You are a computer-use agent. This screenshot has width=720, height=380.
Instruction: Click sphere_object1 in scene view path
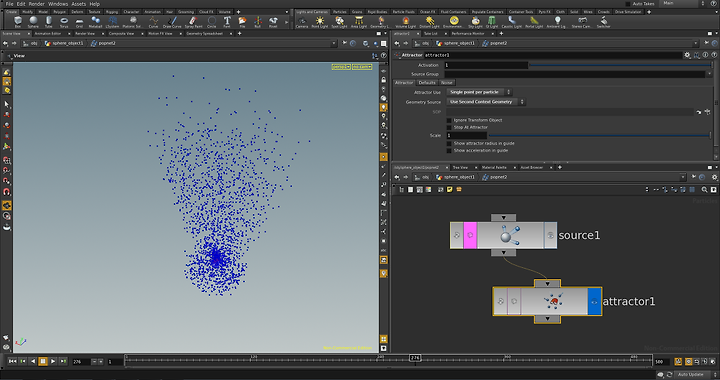coord(64,43)
